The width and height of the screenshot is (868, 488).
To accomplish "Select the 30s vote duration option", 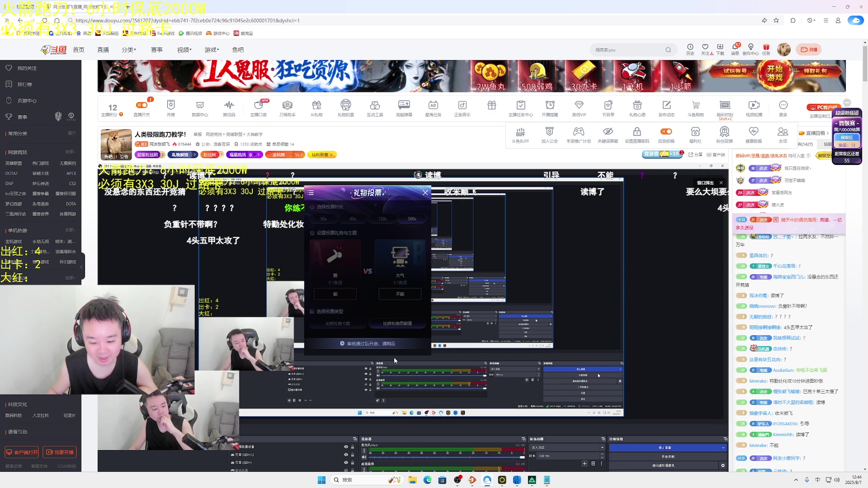I will pos(323,219).
